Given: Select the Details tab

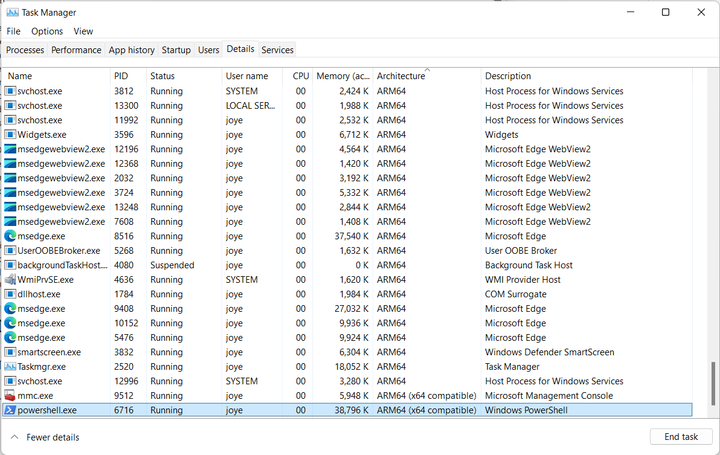Looking at the screenshot, I should [240, 49].
